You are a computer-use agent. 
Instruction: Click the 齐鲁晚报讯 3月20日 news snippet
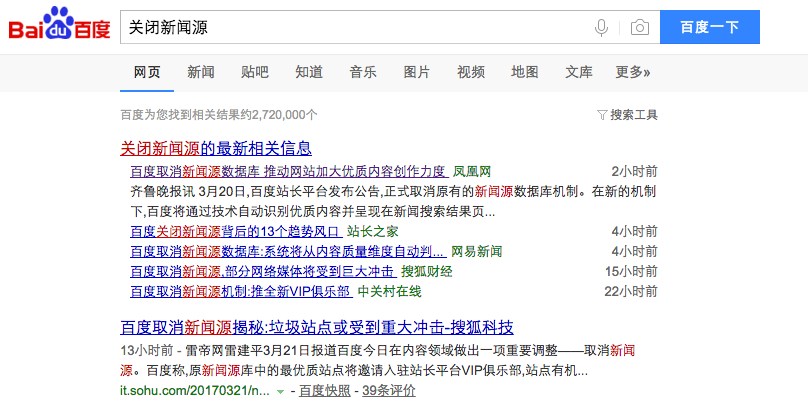[393, 202]
